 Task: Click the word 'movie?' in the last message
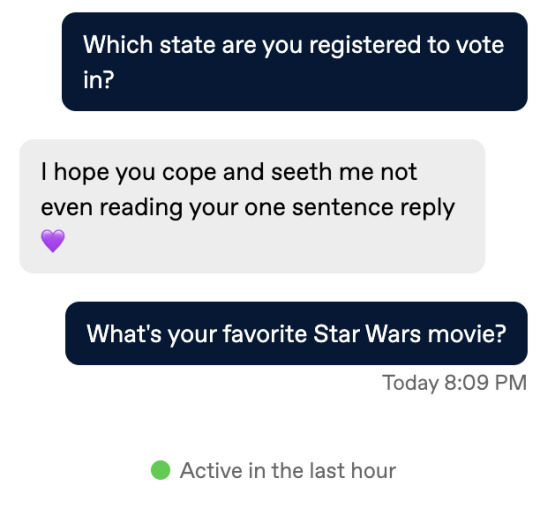pos(467,334)
